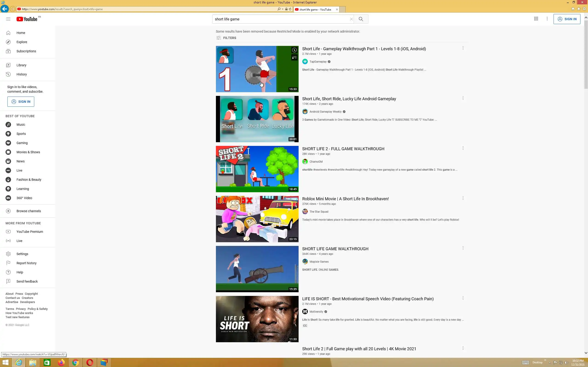This screenshot has height=367, width=588.
Task: Open the Explore compass item
Action: coord(22,42)
